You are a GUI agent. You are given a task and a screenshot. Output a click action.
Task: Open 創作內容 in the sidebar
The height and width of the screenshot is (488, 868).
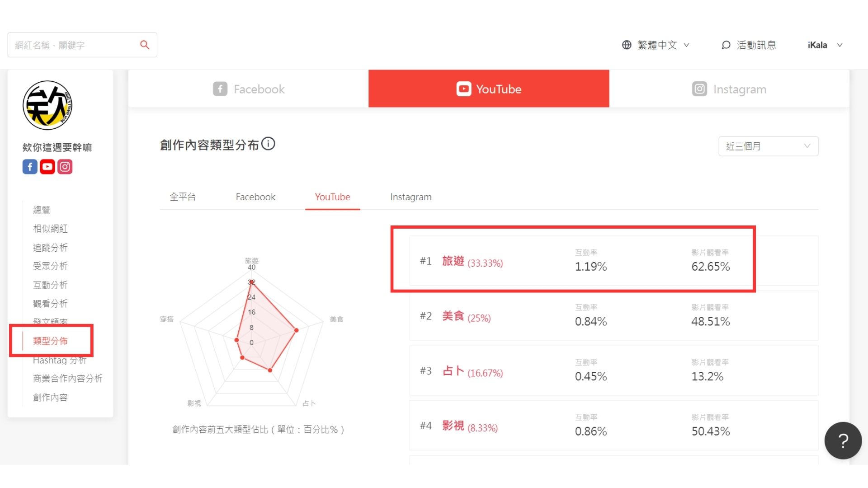pyautogui.click(x=50, y=398)
